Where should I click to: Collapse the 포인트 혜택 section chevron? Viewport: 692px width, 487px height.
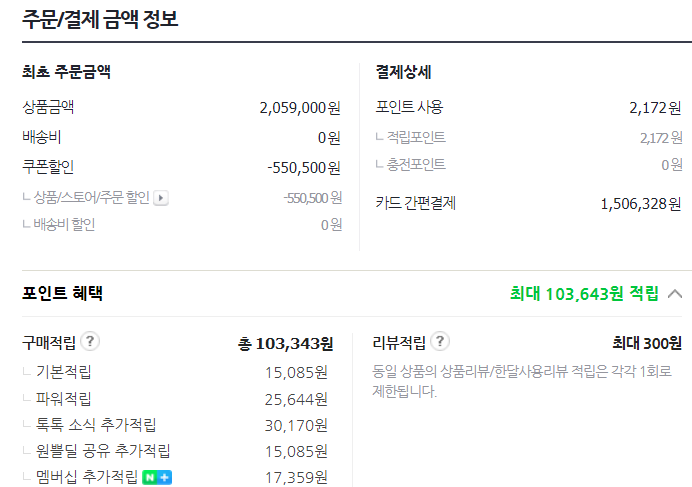coord(675,294)
